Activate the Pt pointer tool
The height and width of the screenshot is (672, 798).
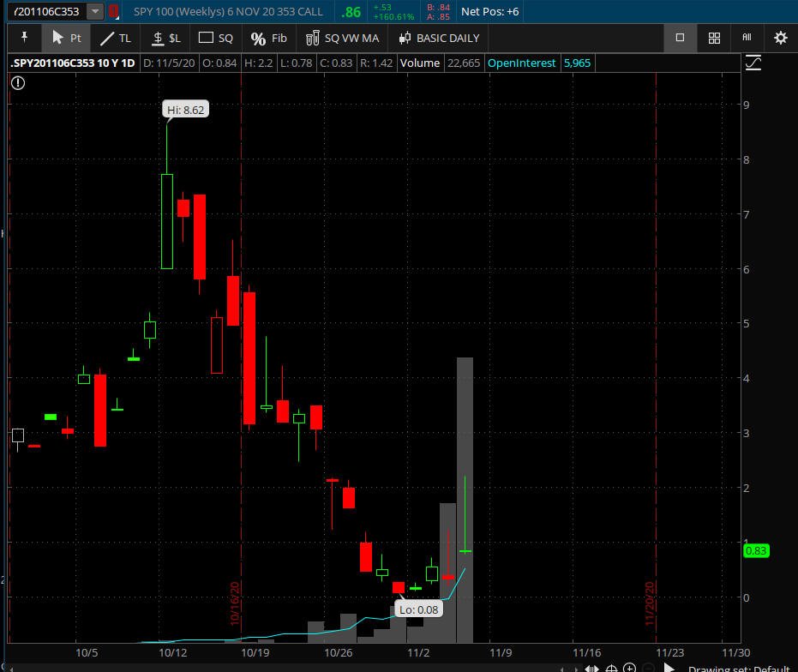click(x=66, y=38)
